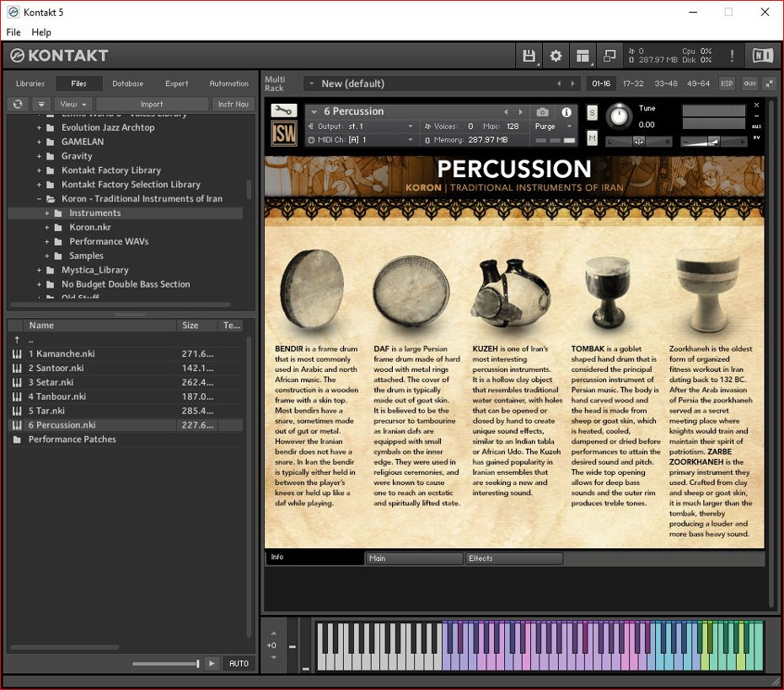784x690 pixels.
Task: Switch to the Database tab
Action: 128,84
